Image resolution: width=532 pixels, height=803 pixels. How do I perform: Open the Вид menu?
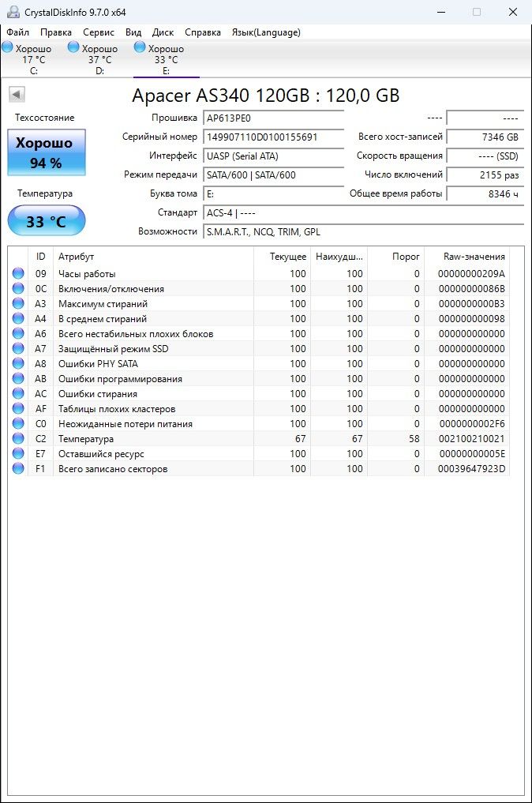tap(133, 32)
